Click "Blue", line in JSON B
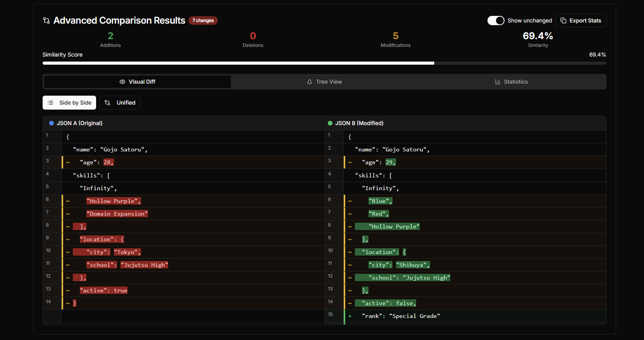Viewport: 644px width, 340px height. click(x=475, y=201)
